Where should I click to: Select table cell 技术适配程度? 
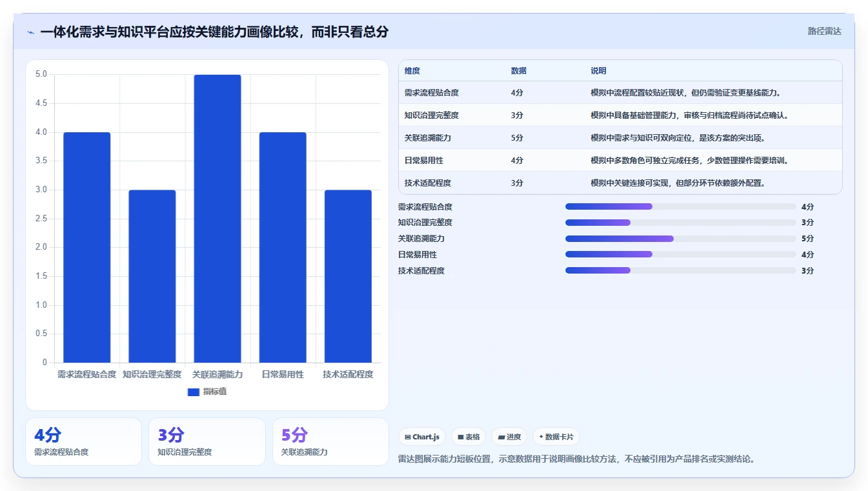(428, 183)
